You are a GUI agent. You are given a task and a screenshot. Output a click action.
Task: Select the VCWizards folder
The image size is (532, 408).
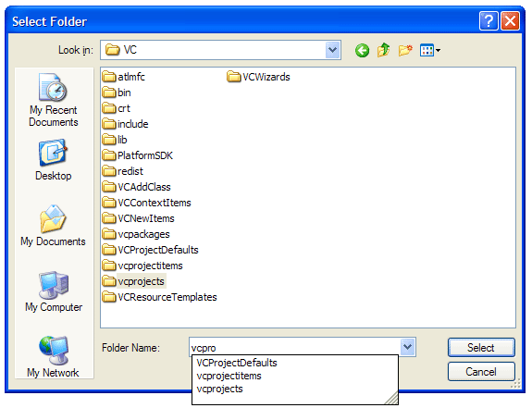coord(258,77)
